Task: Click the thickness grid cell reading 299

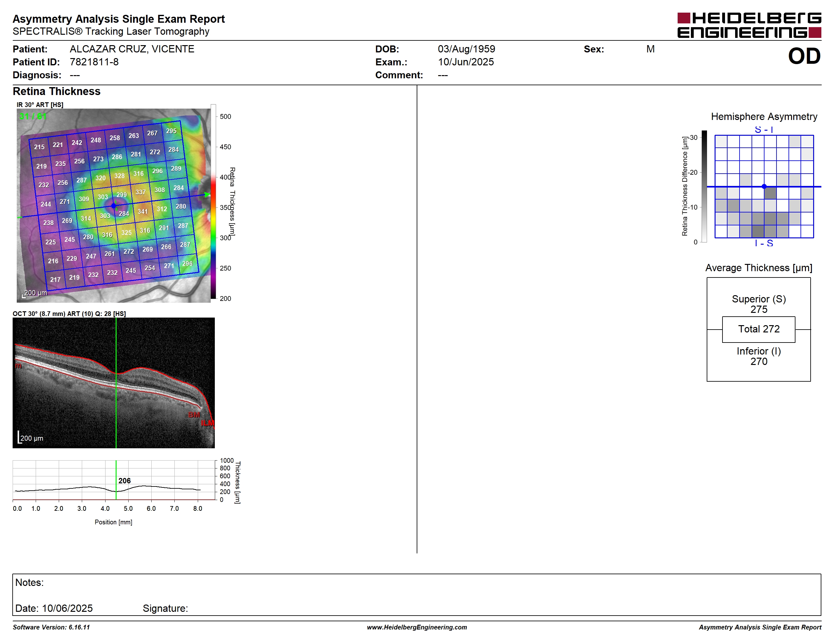Action: 122,194
